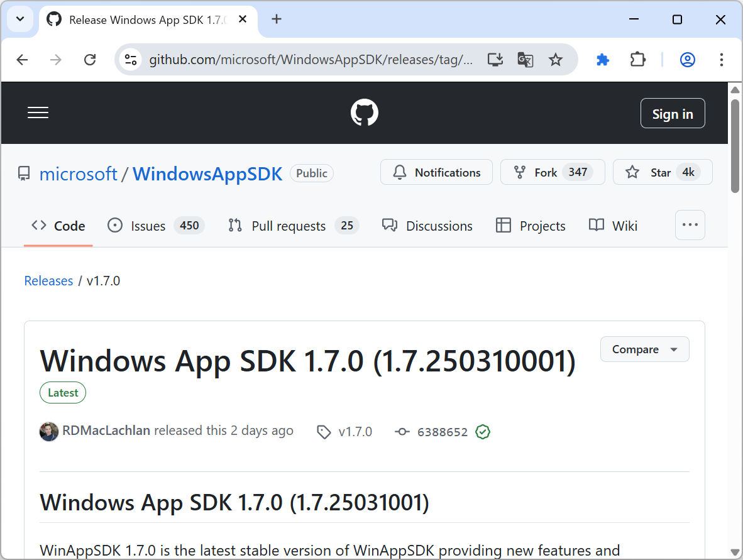Viewport: 743px width, 560px height.
Task: Open the Google Translate extension icon
Action: pyautogui.click(x=526, y=60)
